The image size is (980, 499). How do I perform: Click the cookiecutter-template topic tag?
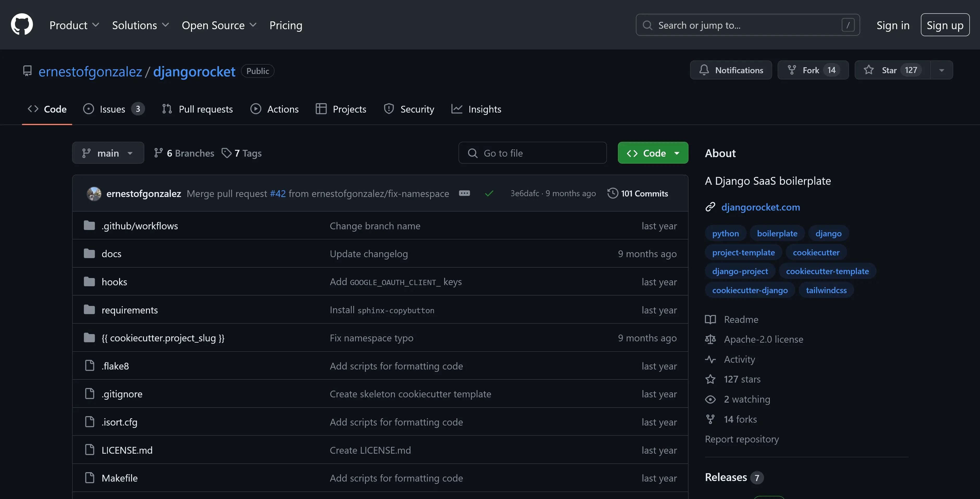click(x=827, y=271)
